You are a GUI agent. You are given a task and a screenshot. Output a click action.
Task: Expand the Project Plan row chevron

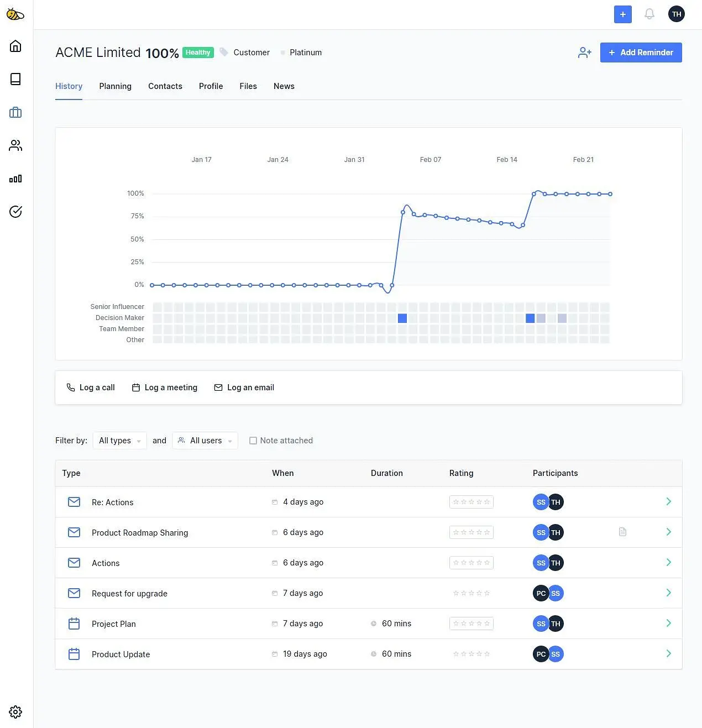click(668, 623)
